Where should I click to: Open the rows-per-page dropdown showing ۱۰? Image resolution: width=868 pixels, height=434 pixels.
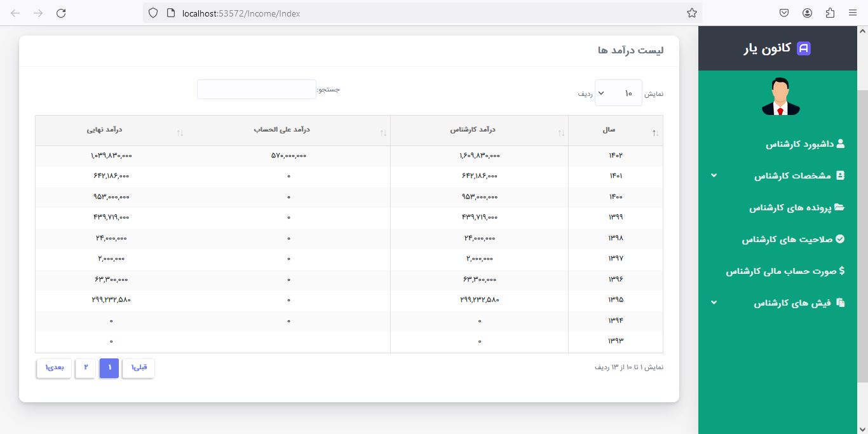click(x=618, y=93)
